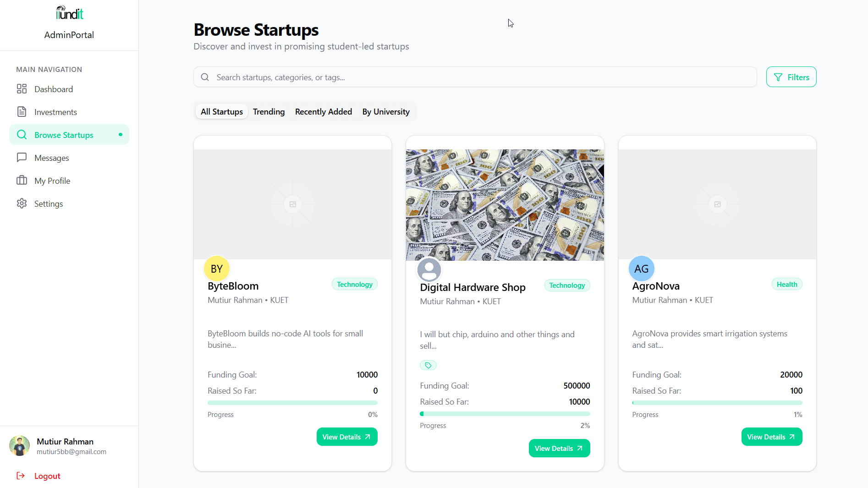
Task: Click the tag icon on Digital Hardware Shop
Action: tap(428, 365)
